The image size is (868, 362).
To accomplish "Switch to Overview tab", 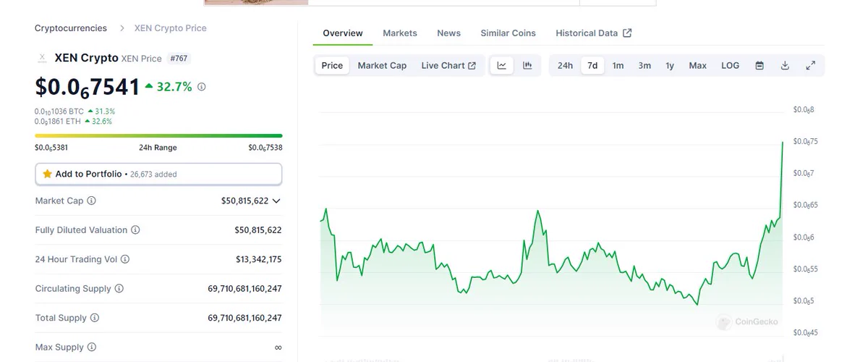I will point(343,33).
